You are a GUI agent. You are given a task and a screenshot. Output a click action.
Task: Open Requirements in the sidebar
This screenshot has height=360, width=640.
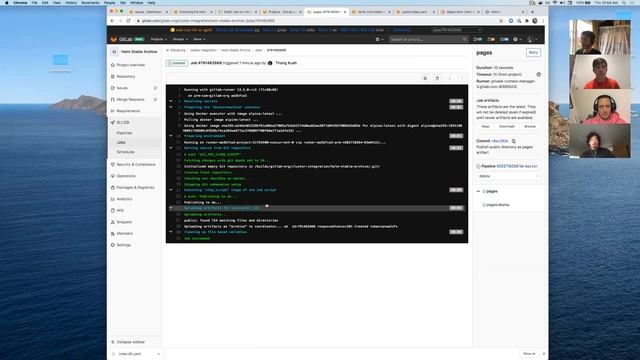point(129,111)
